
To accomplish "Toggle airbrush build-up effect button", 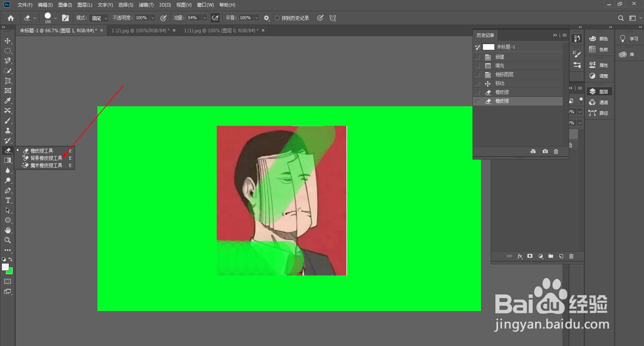I will click(x=215, y=18).
